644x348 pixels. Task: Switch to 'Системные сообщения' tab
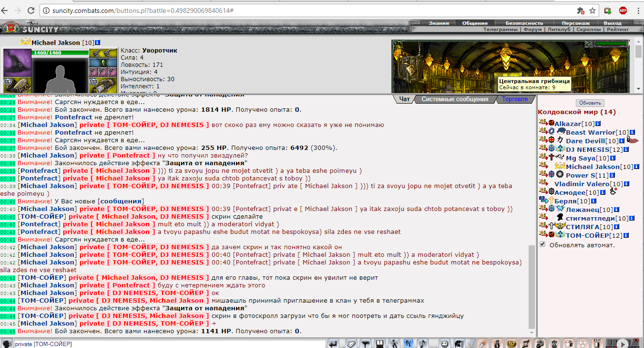(454, 99)
